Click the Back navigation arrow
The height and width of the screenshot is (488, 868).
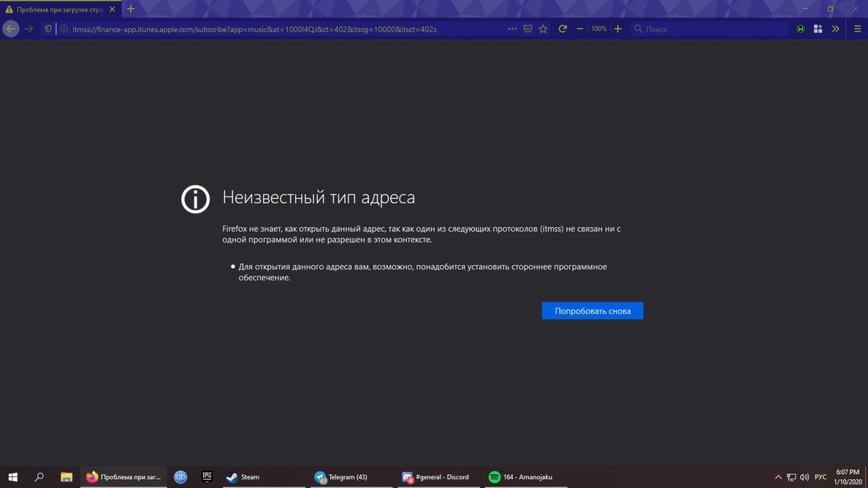click(10, 28)
